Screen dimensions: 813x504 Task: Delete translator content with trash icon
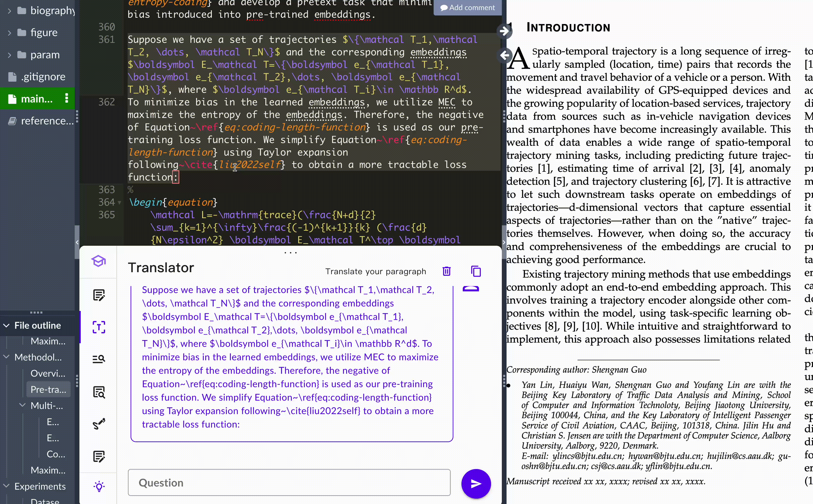[x=446, y=271]
